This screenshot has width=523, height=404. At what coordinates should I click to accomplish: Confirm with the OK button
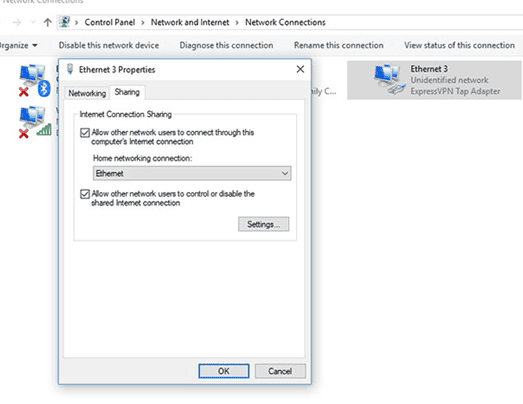pos(224,371)
